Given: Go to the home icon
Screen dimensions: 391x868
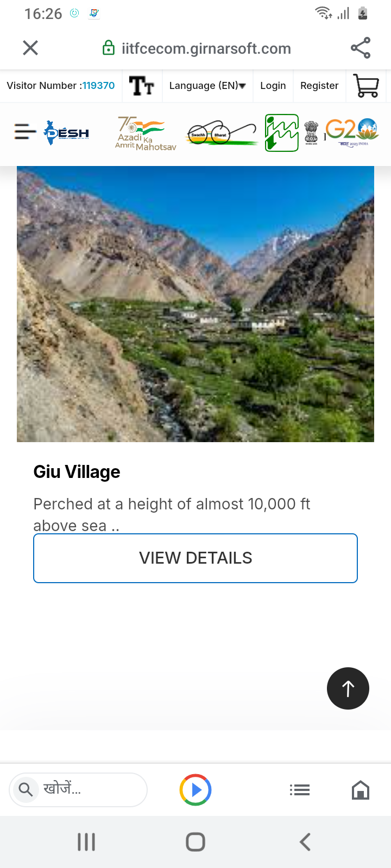Looking at the screenshot, I should click(361, 790).
